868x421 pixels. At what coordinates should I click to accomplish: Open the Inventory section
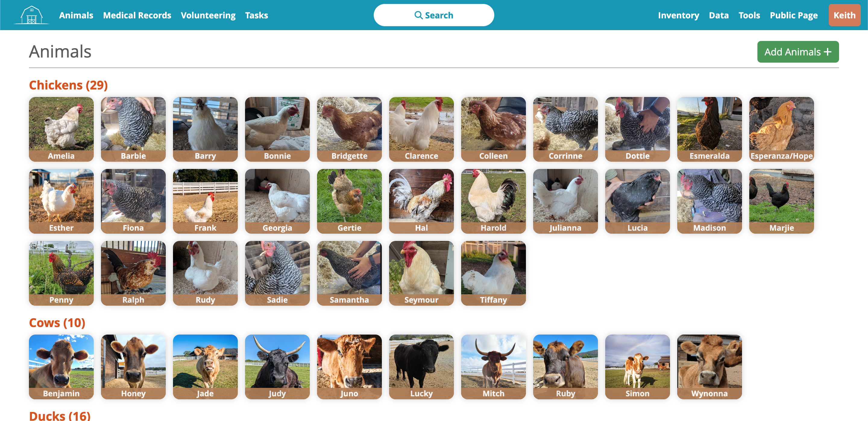point(678,15)
